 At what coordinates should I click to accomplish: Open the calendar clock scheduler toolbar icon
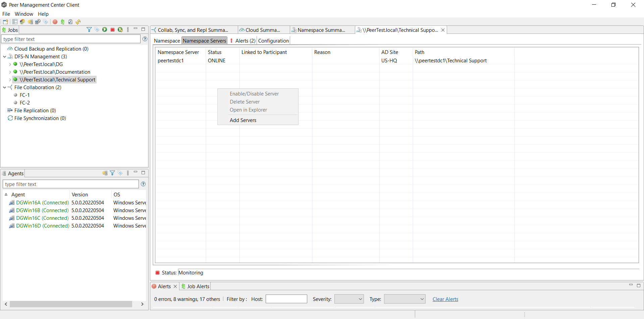[x=38, y=22]
